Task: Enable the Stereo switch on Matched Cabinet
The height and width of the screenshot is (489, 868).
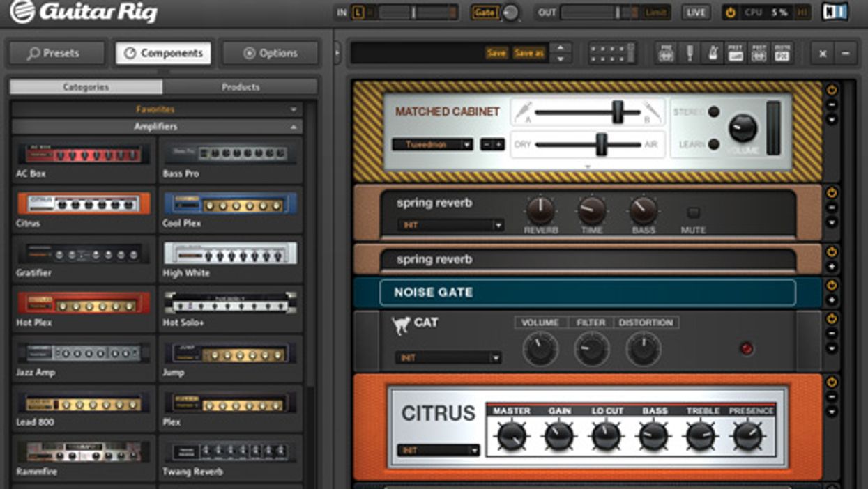Action: [713, 112]
